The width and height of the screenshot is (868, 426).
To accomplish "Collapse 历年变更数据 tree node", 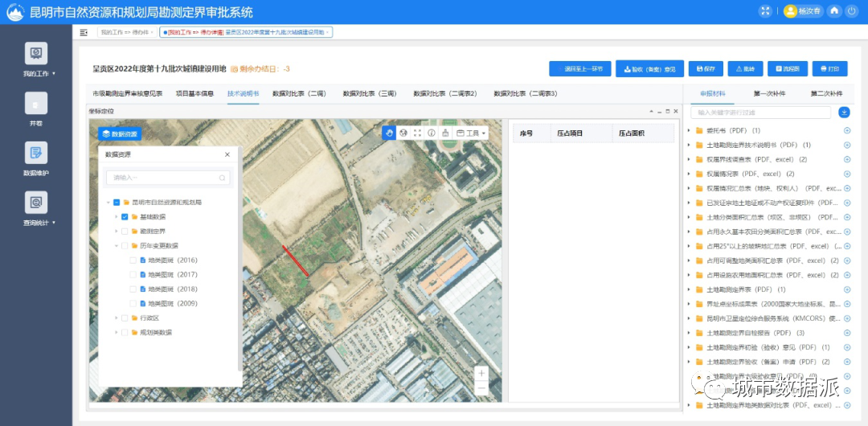I will pos(117,245).
